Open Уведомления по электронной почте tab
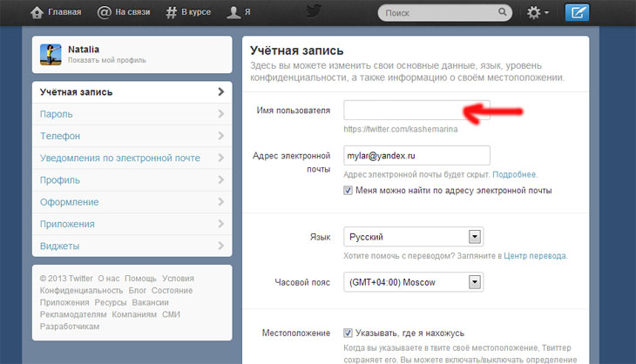 click(x=132, y=158)
